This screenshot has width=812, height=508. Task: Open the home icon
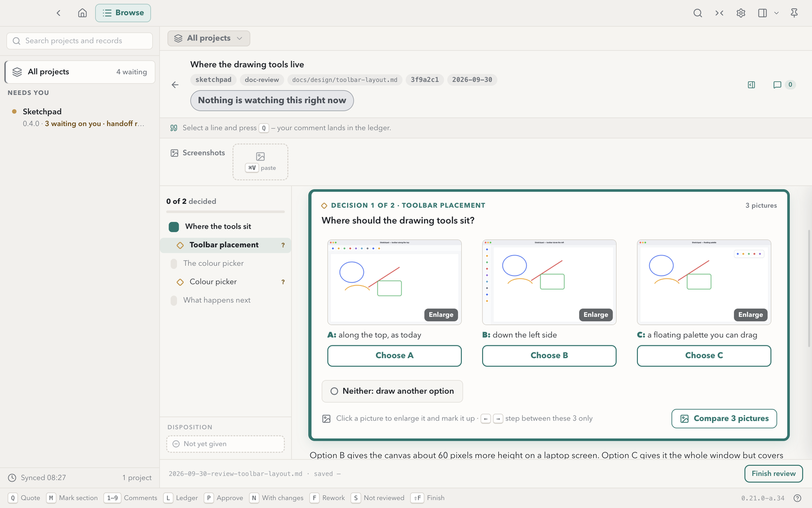coord(82,13)
